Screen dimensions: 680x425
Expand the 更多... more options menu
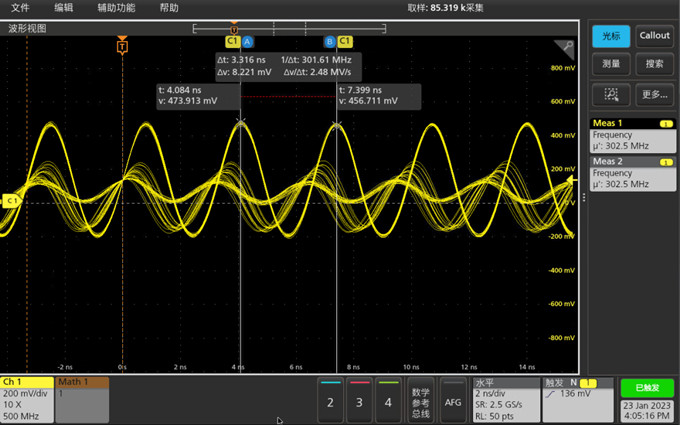click(655, 94)
